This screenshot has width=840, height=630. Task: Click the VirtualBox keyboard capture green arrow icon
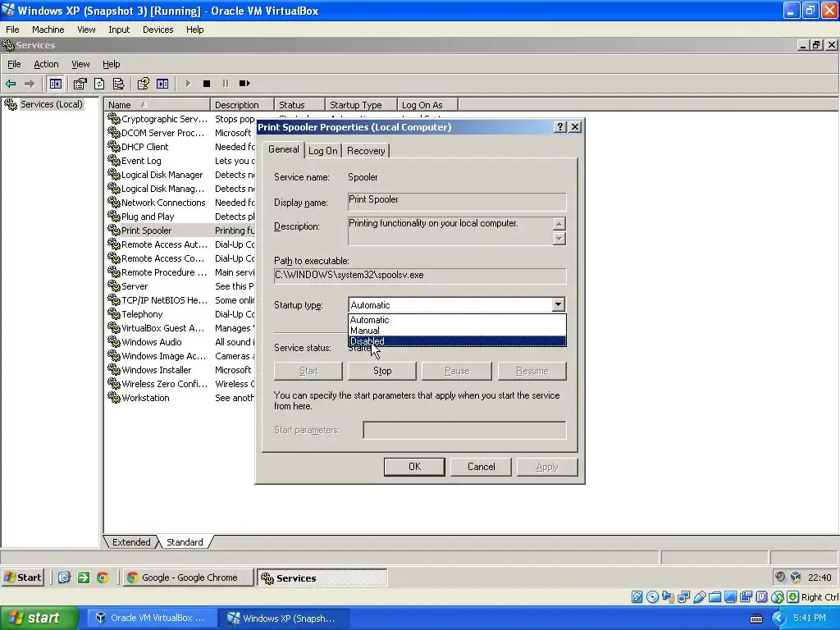pos(793,597)
